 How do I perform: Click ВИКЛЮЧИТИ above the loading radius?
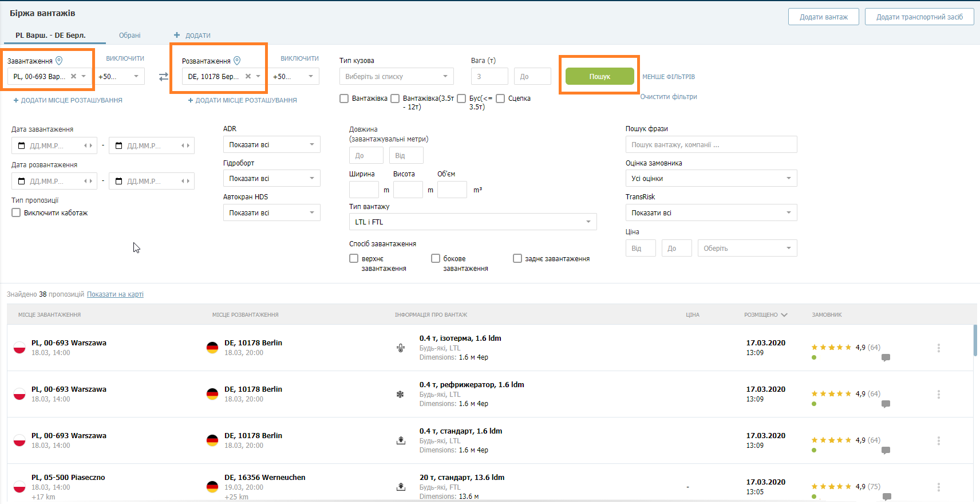[125, 58]
